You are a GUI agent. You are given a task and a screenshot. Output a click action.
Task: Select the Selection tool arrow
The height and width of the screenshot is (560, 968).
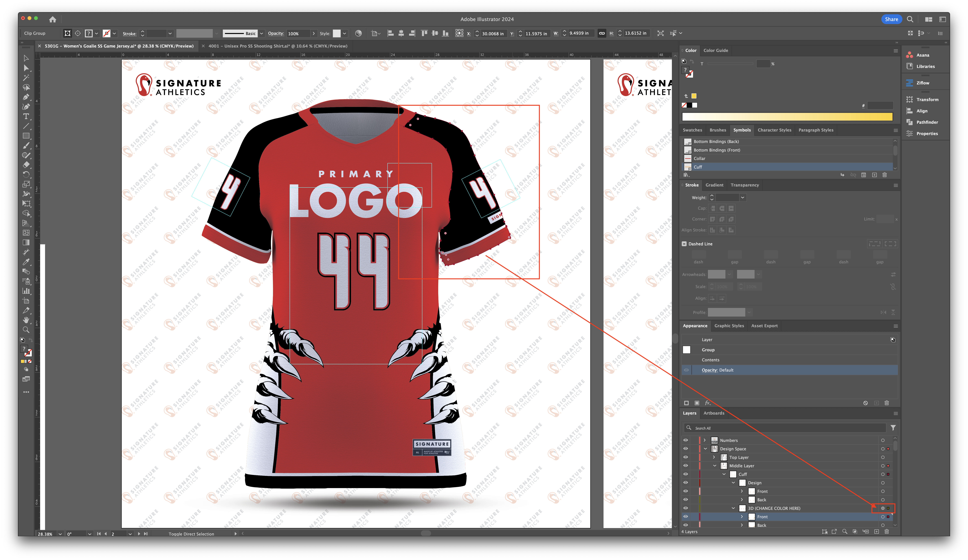(x=26, y=58)
